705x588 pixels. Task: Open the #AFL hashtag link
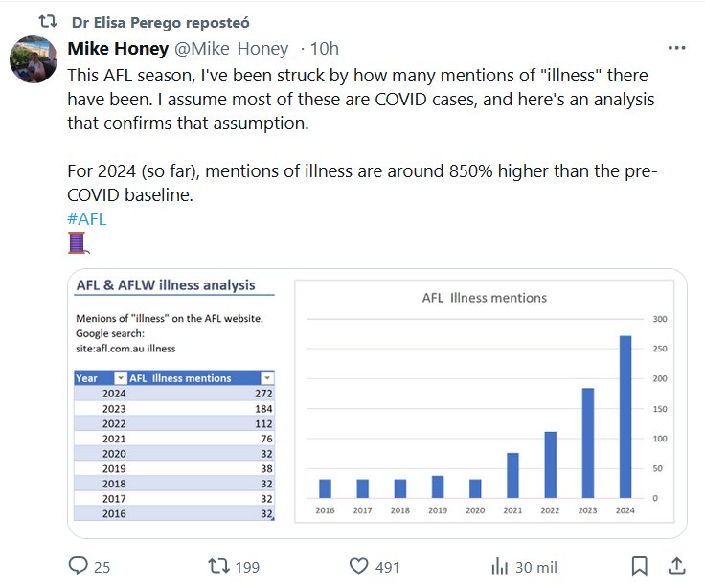[x=86, y=218]
